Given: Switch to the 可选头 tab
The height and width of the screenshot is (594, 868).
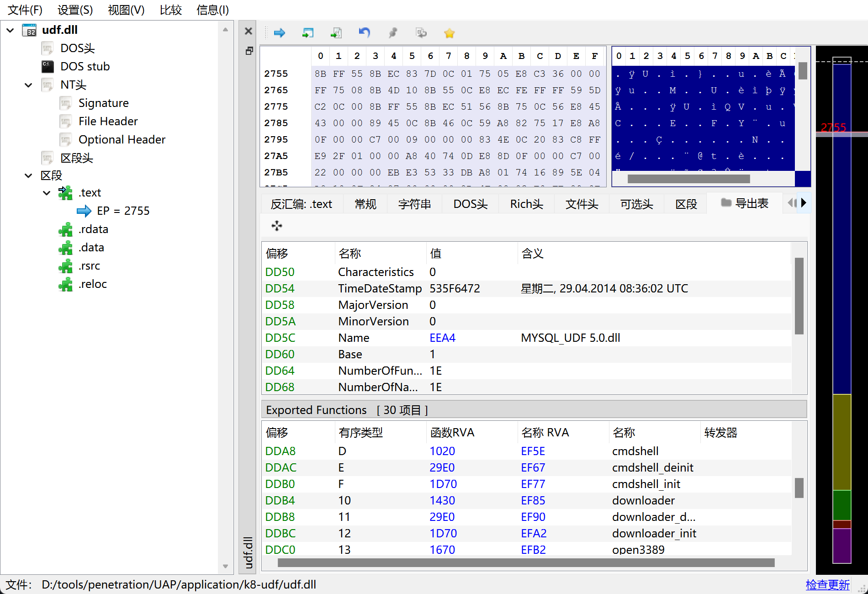Looking at the screenshot, I should pyautogui.click(x=636, y=204).
